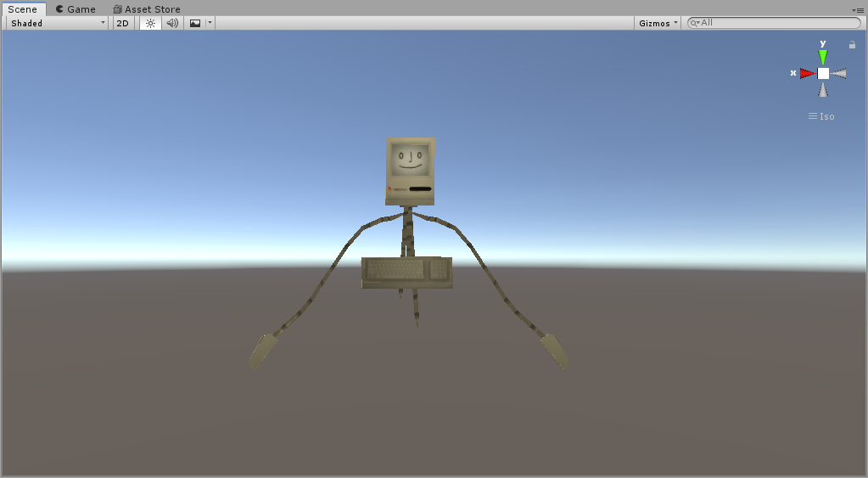Select the Scene tab
The image size is (868, 478).
[23, 9]
